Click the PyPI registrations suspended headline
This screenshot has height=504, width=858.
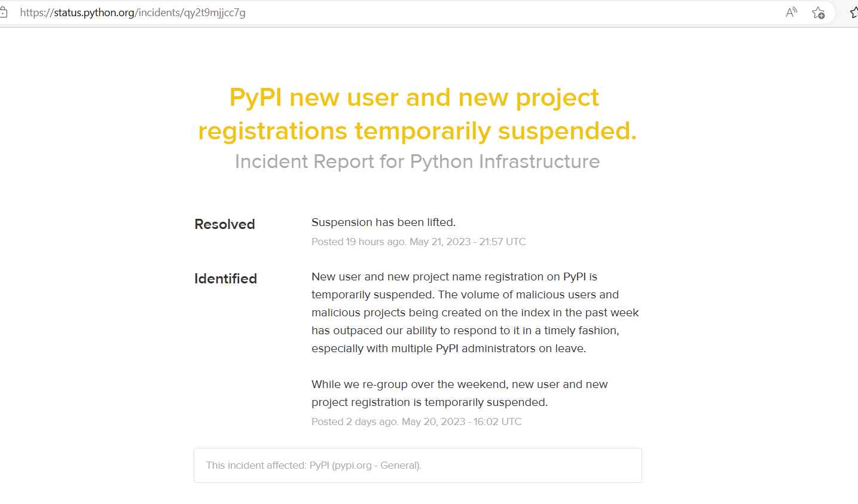[417, 114]
